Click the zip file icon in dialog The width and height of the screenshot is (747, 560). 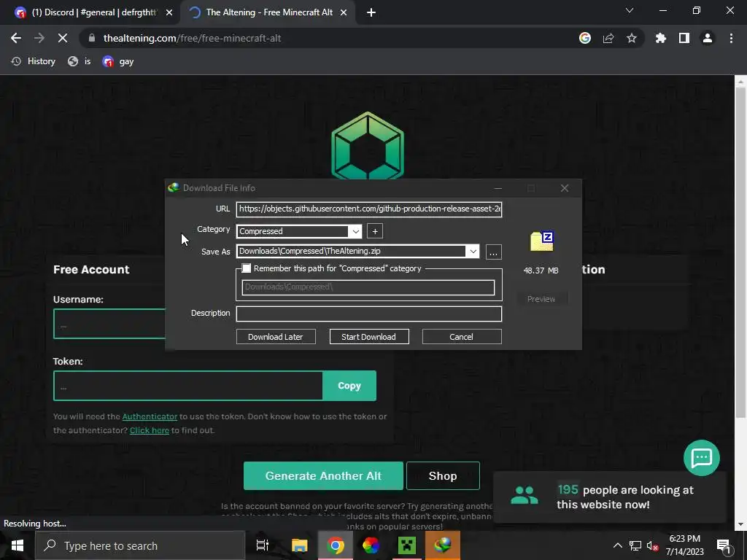[x=542, y=241]
